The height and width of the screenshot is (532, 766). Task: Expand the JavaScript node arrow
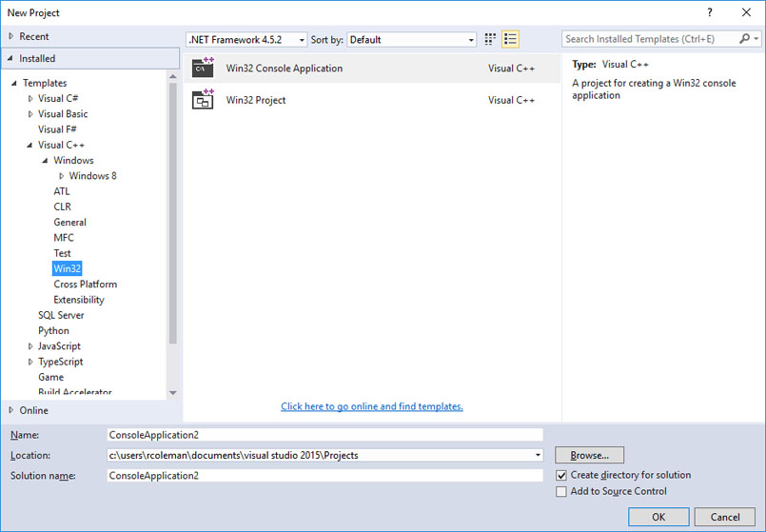(30, 346)
